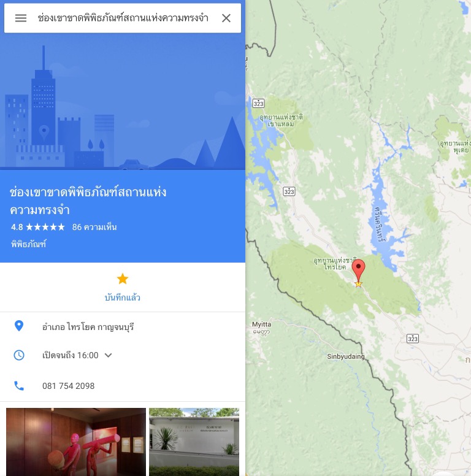The image size is (471, 476).
Task: Click route 323 shield near Khao Laem park
Action: (258, 104)
